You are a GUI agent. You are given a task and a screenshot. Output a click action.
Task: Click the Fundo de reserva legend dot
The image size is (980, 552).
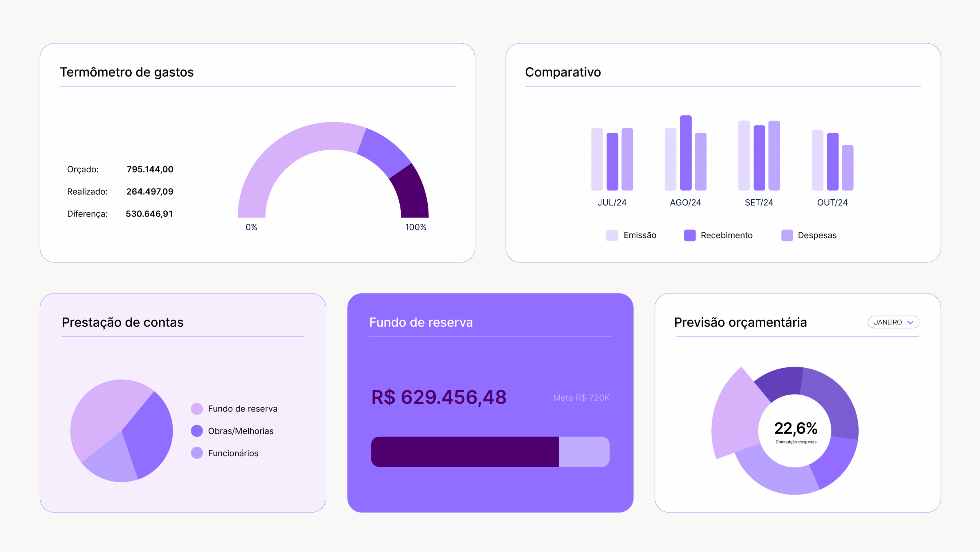tap(197, 409)
